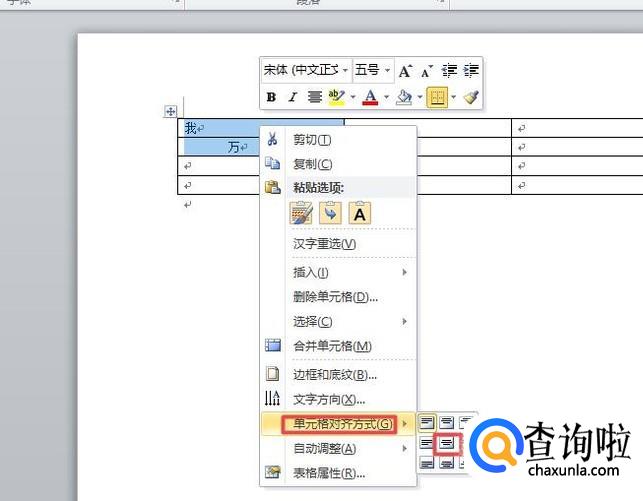The width and height of the screenshot is (643, 501).
Task: Pick the Align Top Left alignment icon
Action: [x=428, y=422]
